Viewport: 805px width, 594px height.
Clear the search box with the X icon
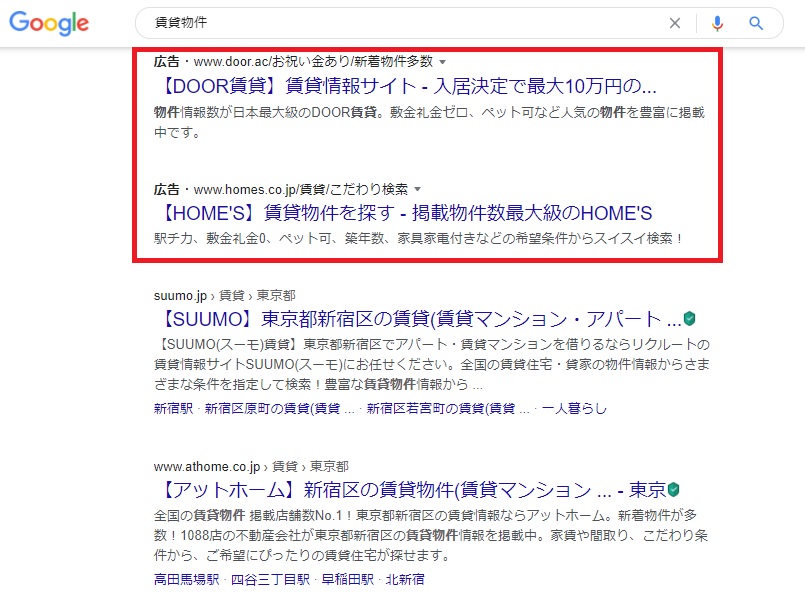[x=675, y=22]
